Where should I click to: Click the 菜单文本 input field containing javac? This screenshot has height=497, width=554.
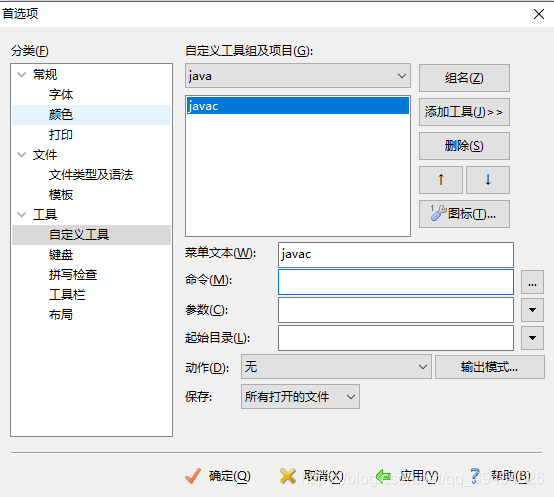396,255
